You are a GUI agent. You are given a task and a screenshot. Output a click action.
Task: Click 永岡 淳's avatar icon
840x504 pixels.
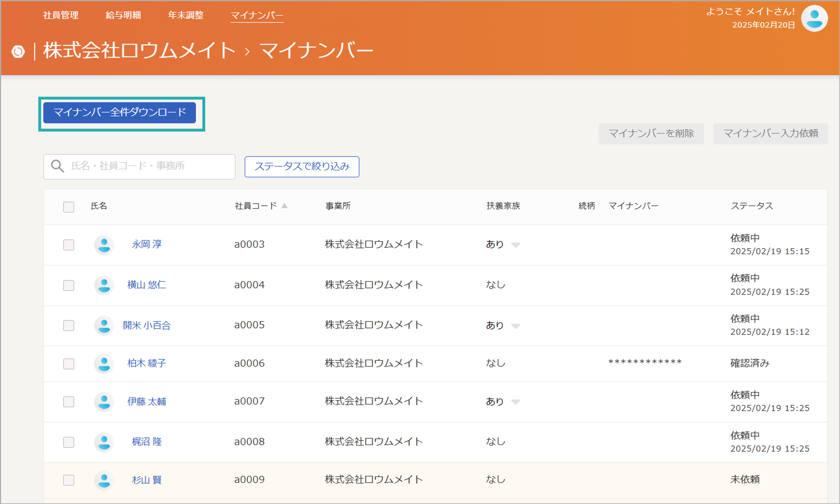coord(104,245)
